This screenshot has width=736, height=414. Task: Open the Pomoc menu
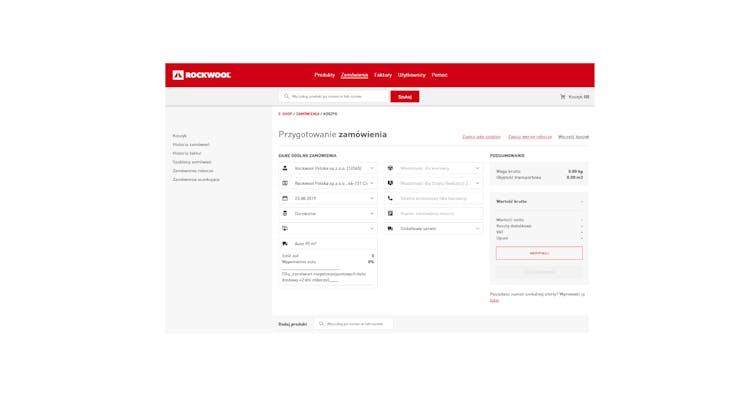439,75
